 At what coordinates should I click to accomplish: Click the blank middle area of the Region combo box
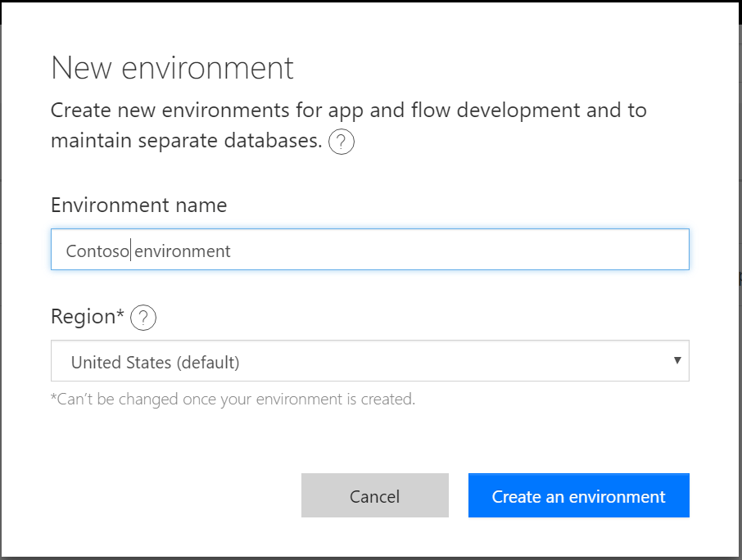click(450, 361)
